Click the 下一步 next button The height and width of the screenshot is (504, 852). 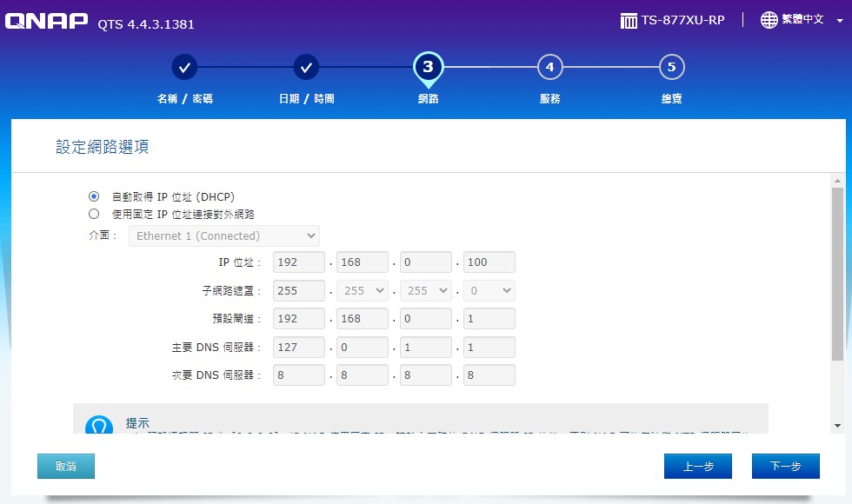click(785, 466)
